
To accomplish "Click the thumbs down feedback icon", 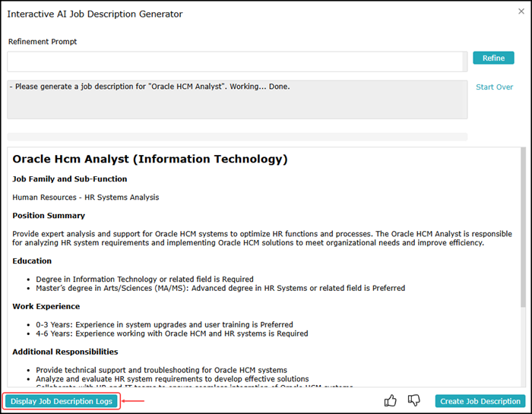I will (413, 401).
